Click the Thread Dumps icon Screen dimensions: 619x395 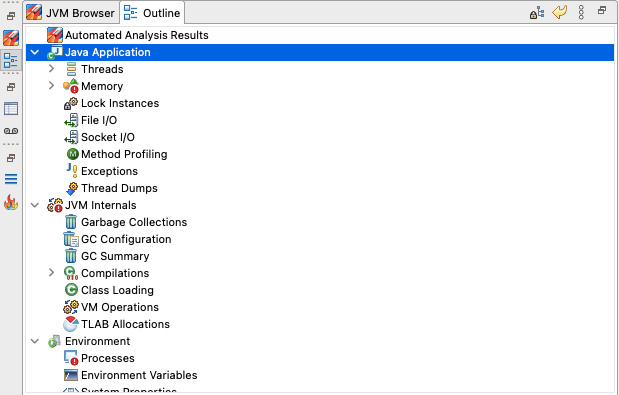click(x=72, y=188)
